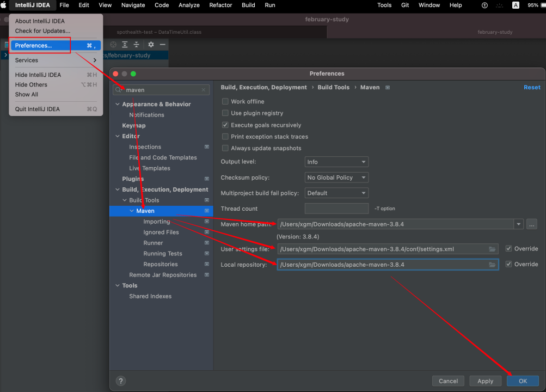Click the Cancel button
Screen dimensions: 546x392
(x=448, y=381)
